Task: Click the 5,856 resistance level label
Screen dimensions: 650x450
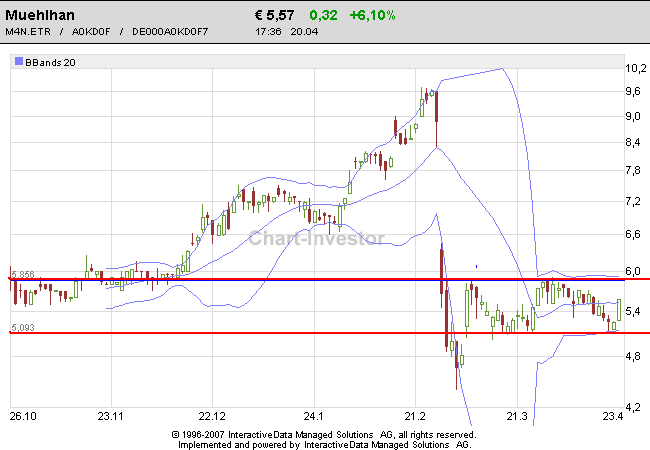Action: point(23,273)
